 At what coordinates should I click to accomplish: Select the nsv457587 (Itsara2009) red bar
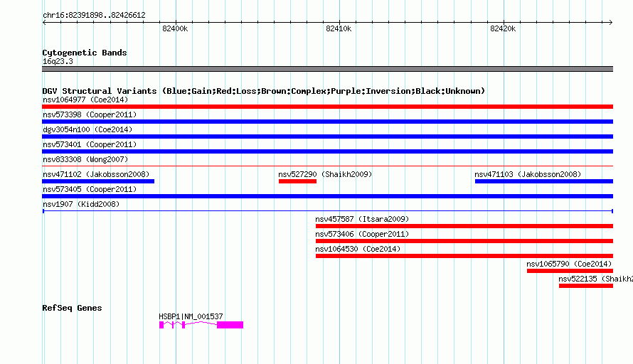[x=464, y=226]
